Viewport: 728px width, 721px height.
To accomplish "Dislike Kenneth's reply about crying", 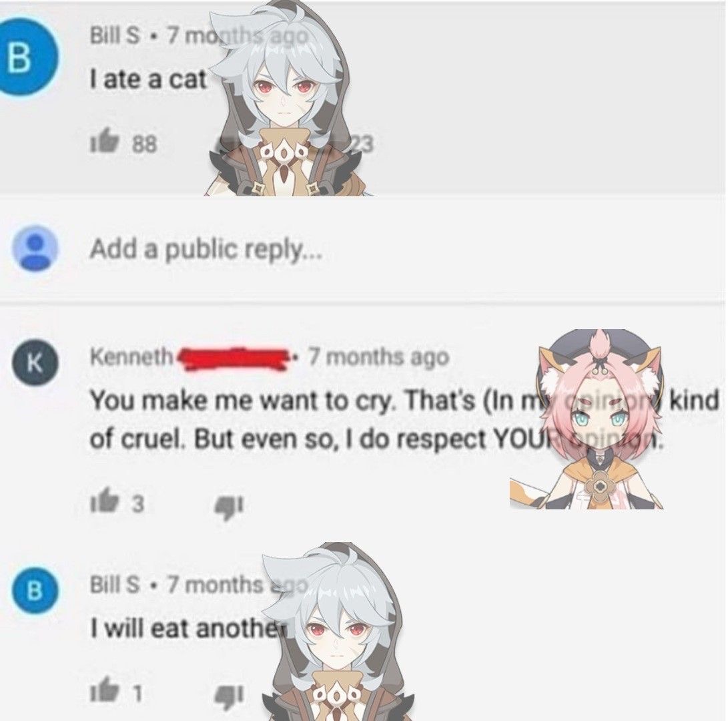I will point(228,505).
